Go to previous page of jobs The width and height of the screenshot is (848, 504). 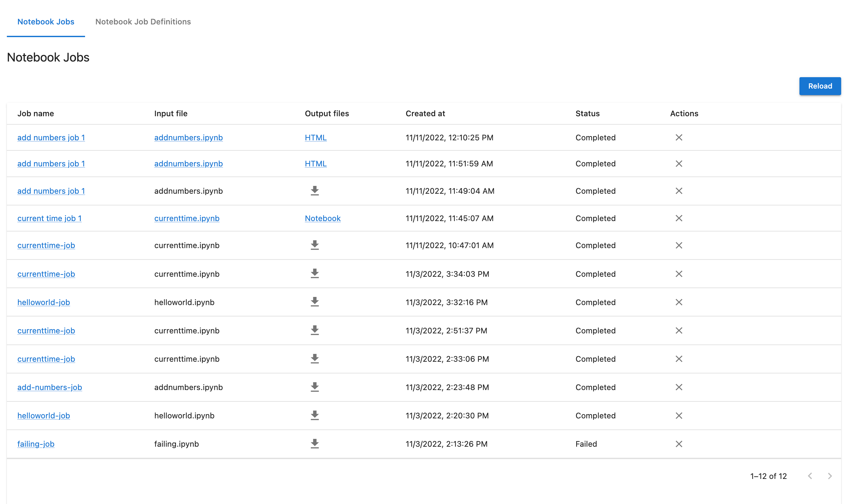[x=810, y=476]
